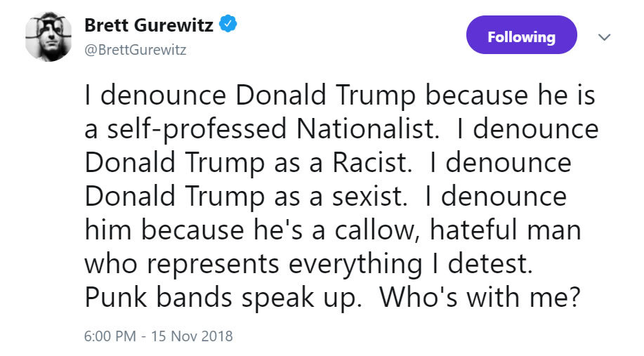Click the word Racist in the tweet
This screenshot has width=644, height=356.
pyautogui.click(x=372, y=163)
